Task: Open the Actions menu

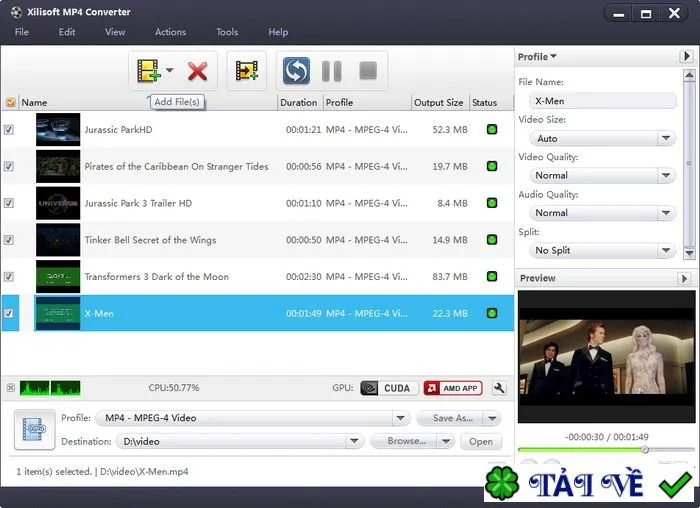Action: [x=170, y=32]
